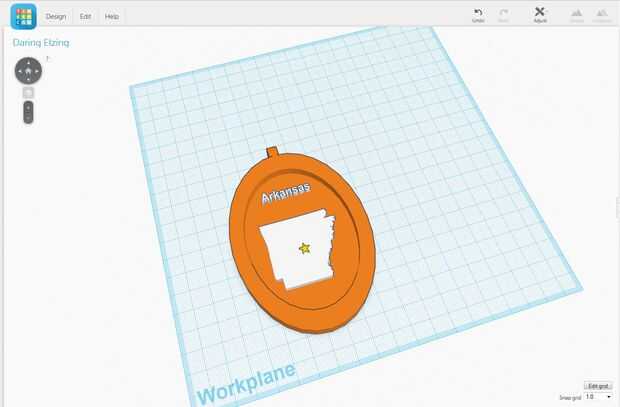Orbit view right with the right arrow
Image resolution: width=620 pixels, height=407 pixels.
click(37, 71)
